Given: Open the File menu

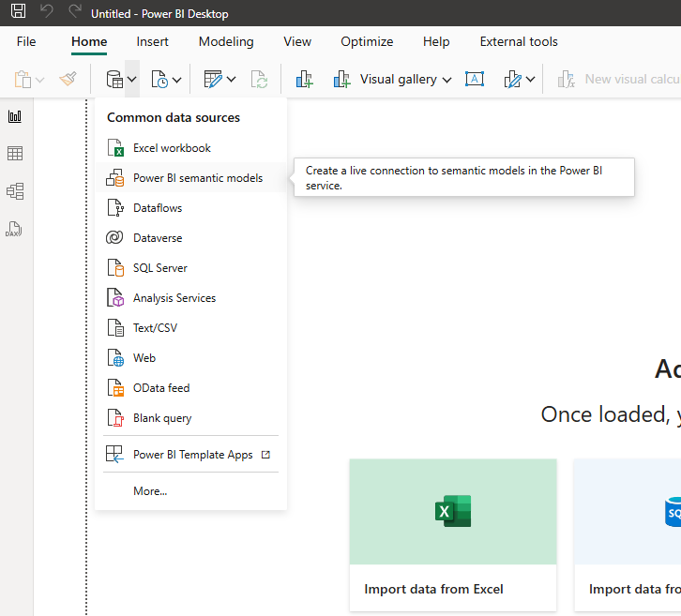Looking at the screenshot, I should (x=26, y=41).
